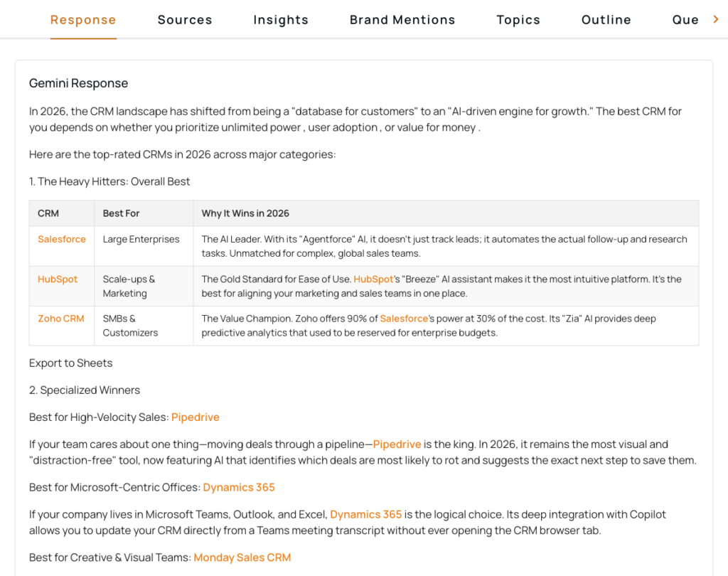Click Pipedrive link in "is the king" sentence

click(x=397, y=444)
